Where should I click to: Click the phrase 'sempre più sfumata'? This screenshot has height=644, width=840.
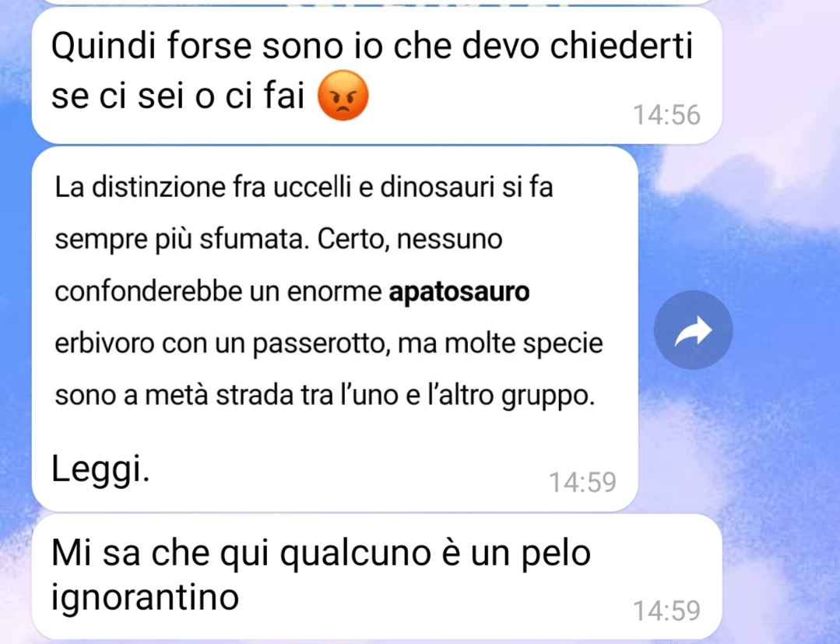pos(182,240)
